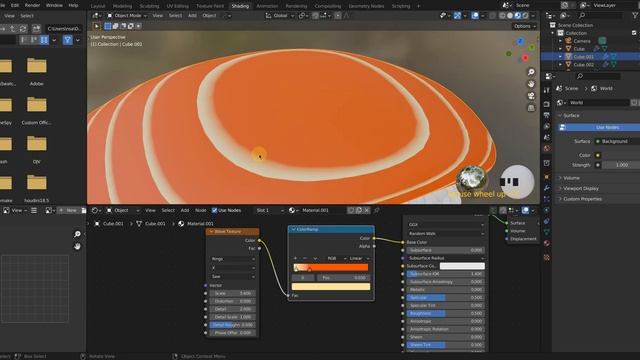Click the file browser parent directory arrow
Viewport: 640px width, 360px height.
[x=13, y=29]
